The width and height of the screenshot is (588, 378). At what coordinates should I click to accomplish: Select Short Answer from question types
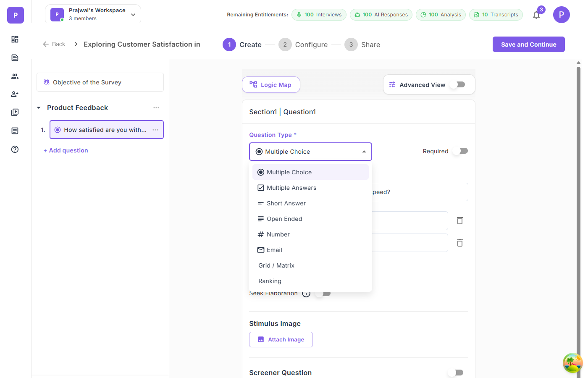point(286,203)
